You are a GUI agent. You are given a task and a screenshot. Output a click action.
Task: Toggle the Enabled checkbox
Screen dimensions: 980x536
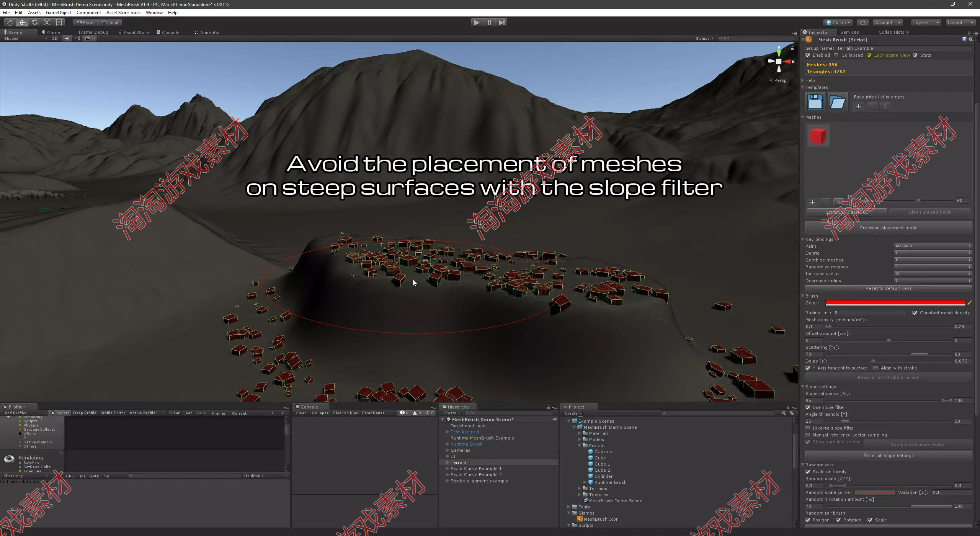[x=808, y=55]
